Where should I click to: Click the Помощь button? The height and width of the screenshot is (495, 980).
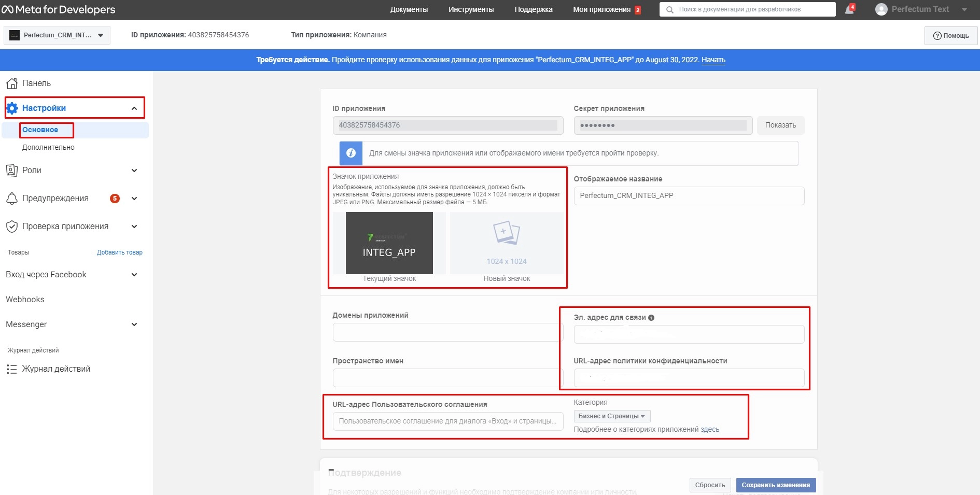[x=951, y=36]
